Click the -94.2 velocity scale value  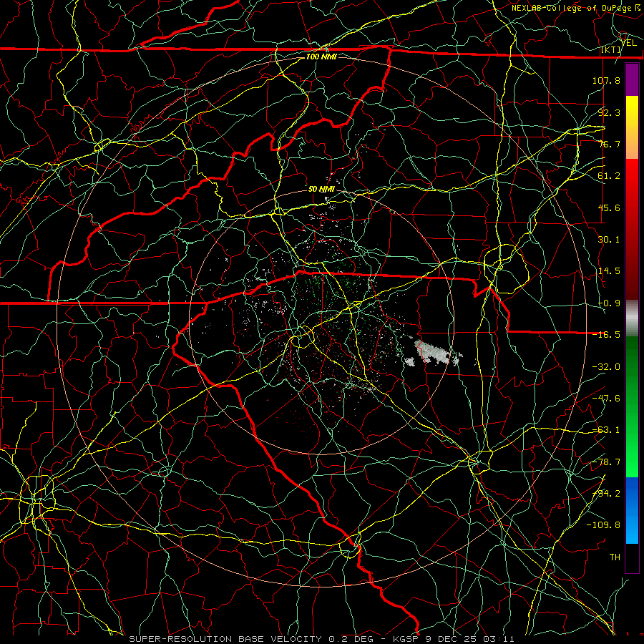point(606,493)
